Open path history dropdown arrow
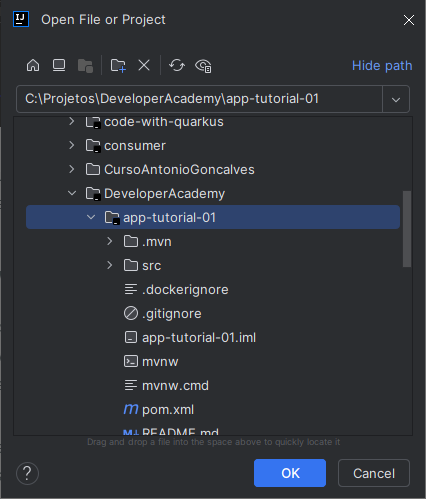Screen dimensions: 426x499 396,99
